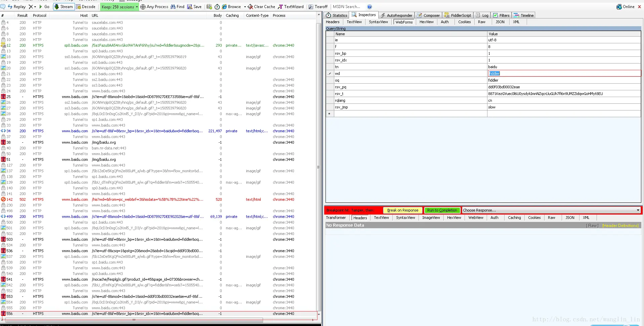Screen dimensions: 644x326
Task: Switch to the Statistics tab
Action: [x=337, y=15]
